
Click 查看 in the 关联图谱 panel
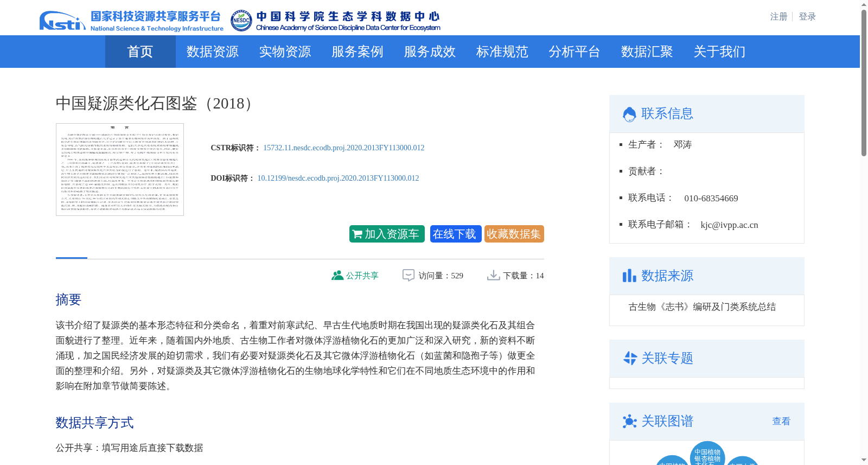pyautogui.click(x=781, y=421)
